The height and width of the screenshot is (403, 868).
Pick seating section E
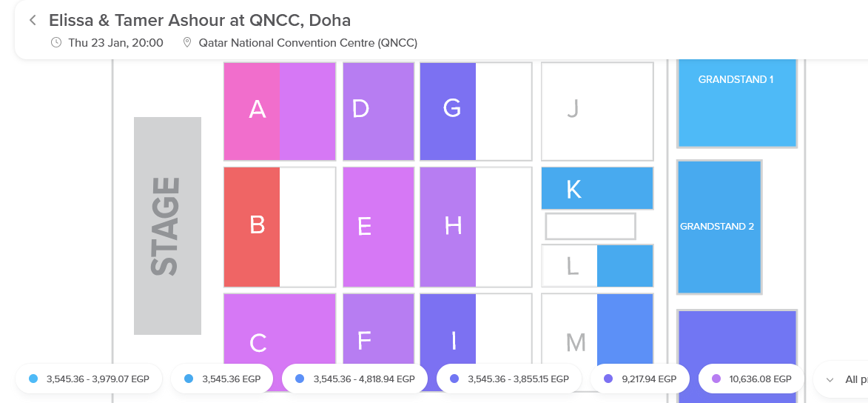(379, 227)
